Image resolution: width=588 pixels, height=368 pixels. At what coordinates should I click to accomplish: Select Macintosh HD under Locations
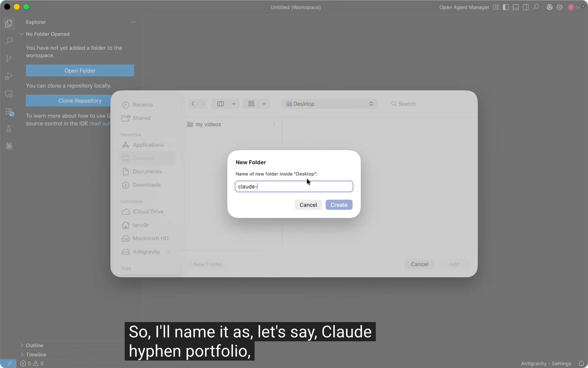pyautogui.click(x=150, y=238)
